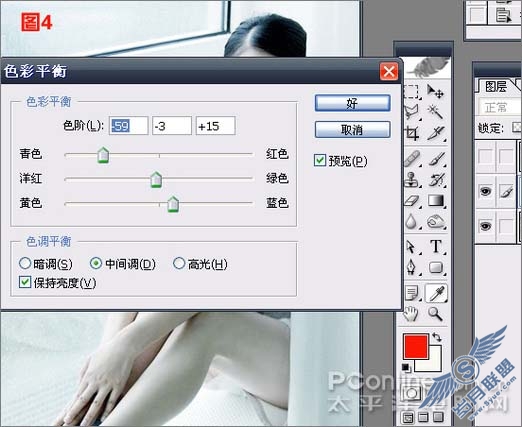
Task: Reset default foreground and background colors
Action: point(406,367)
